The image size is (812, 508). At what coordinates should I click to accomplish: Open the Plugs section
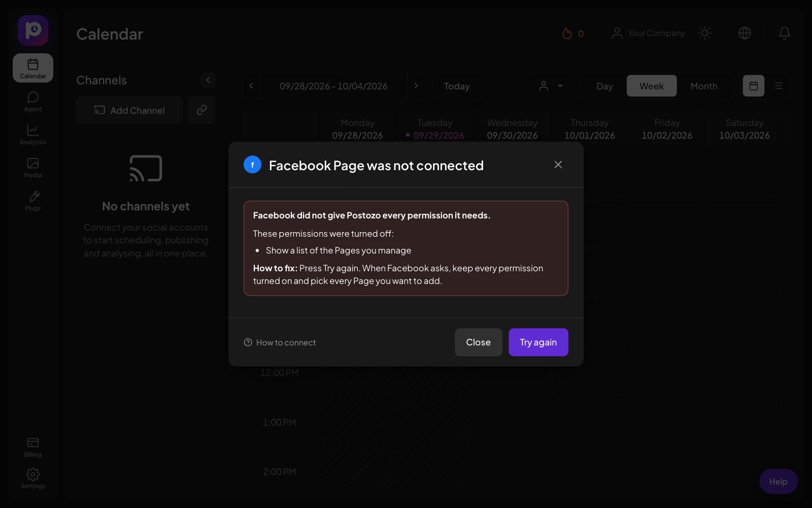(33, 201)
